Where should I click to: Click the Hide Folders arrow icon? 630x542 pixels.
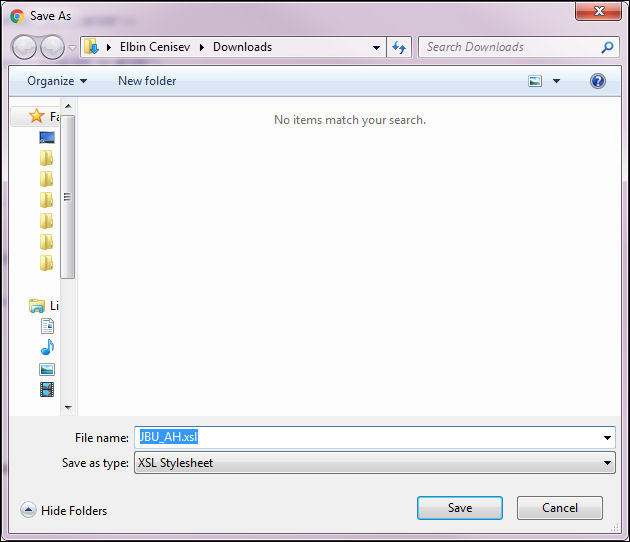28,510
